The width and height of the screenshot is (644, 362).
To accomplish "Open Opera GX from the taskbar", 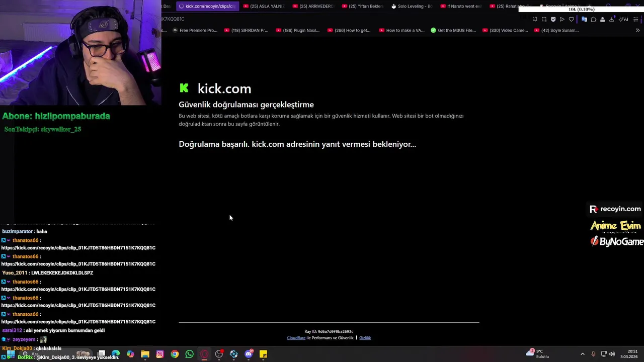I will pos(204,354).
